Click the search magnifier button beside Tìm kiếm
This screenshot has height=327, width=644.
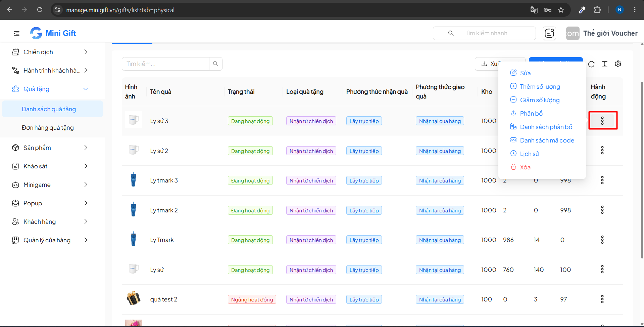(216, 64)
